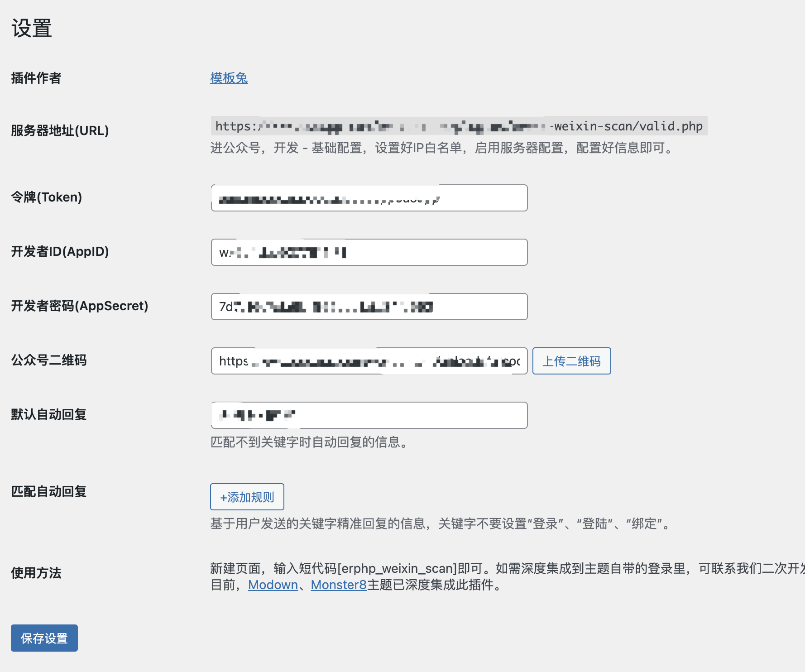
Task: Click the 令牌(Token) field label
Action: tap(47, 197)
